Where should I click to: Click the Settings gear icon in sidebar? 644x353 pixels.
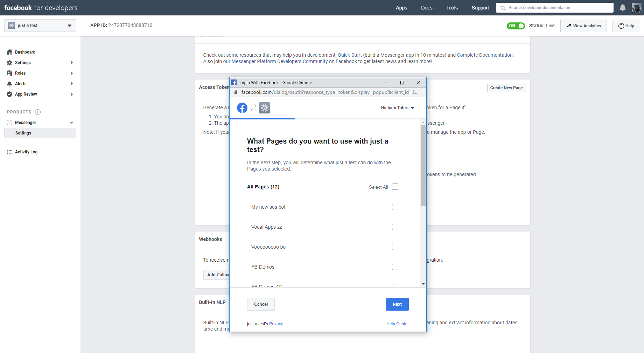coord(9,63)
